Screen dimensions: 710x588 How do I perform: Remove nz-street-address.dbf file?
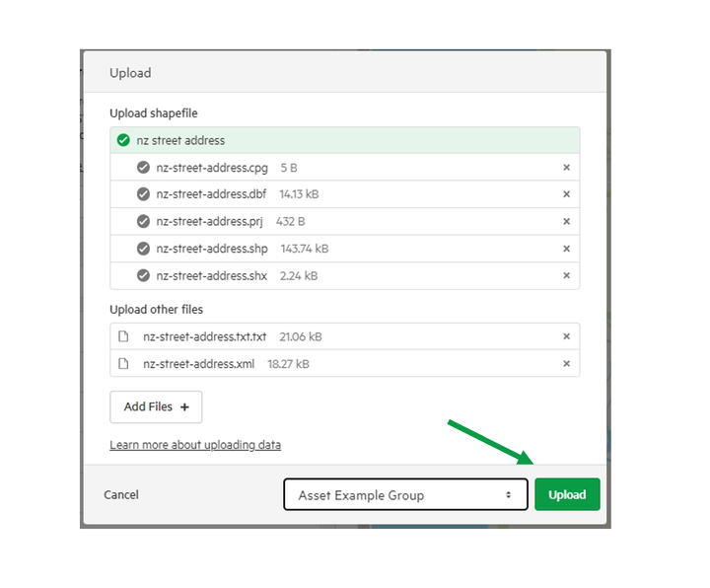(566, 194)
